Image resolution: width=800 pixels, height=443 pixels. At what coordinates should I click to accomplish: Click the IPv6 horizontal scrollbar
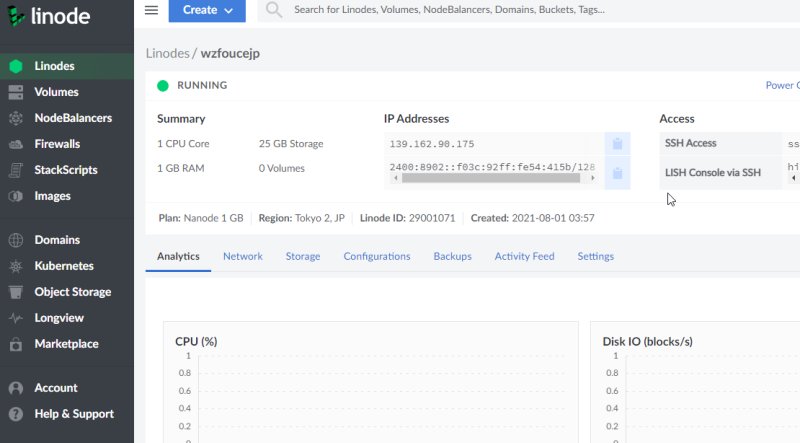pyautogui.click(x=491, y=178)
